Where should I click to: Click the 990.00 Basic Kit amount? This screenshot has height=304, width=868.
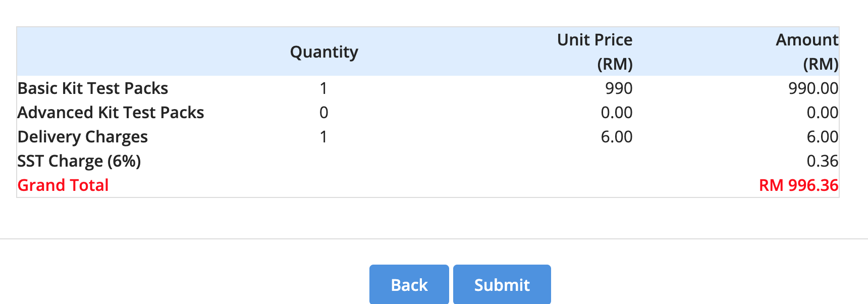tap(813, 88)
